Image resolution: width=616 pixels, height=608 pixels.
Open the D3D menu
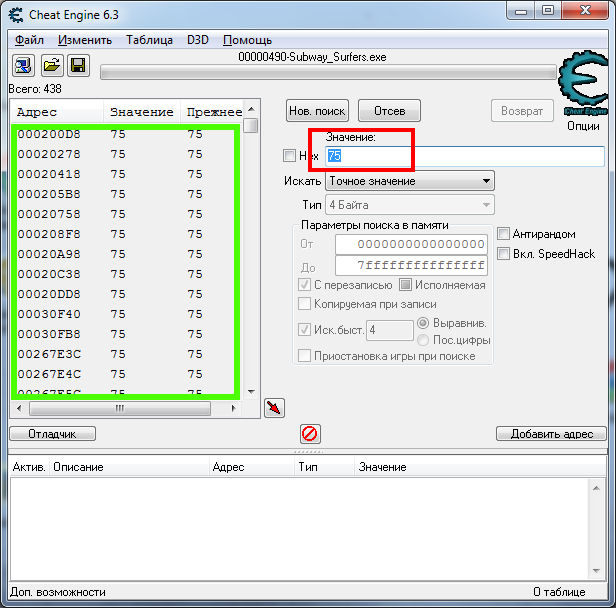pos(198,40)
